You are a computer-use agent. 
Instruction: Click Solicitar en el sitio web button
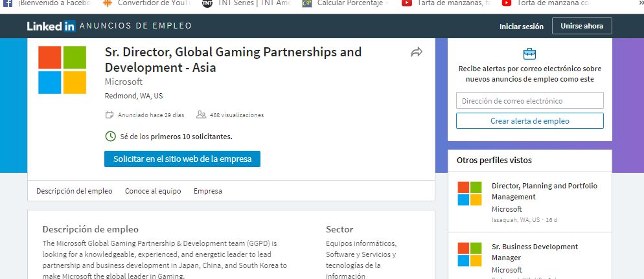point(182,159)
